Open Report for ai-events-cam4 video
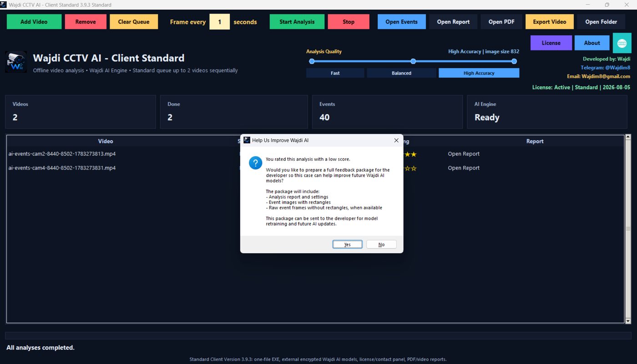 coord(464,168)
